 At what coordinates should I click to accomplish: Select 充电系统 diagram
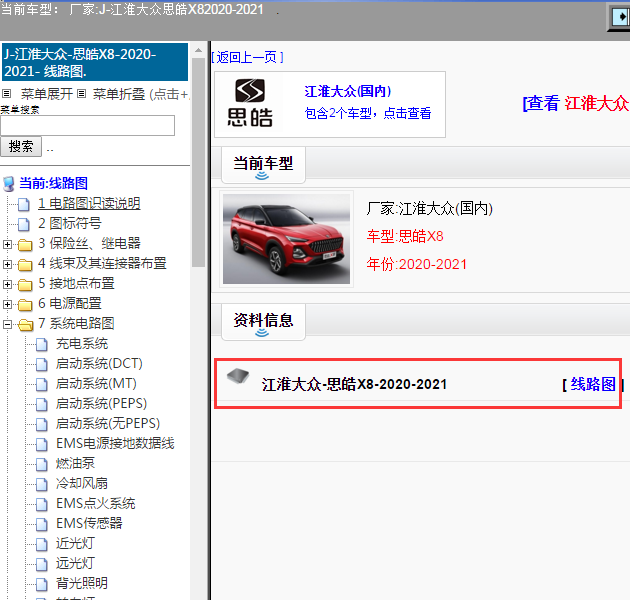coord(82,344)
